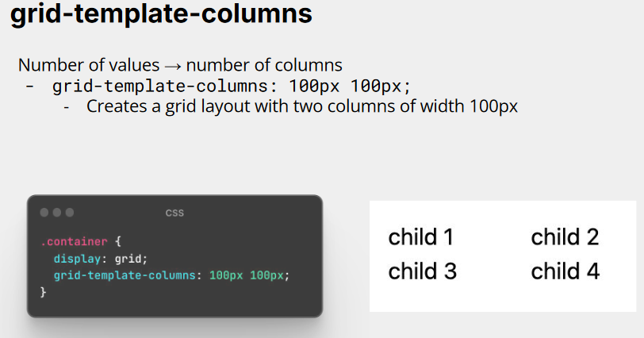Click the grid-template-columns slide heading

(161, 14)
